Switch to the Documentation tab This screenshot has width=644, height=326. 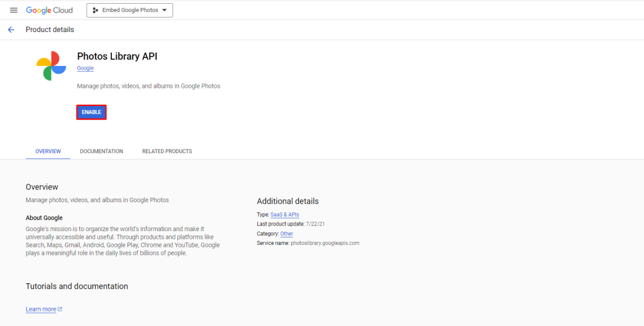click(101, 151)
